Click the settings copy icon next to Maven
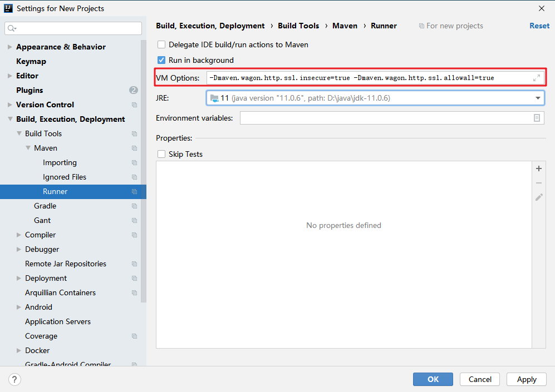 [134, 148]
